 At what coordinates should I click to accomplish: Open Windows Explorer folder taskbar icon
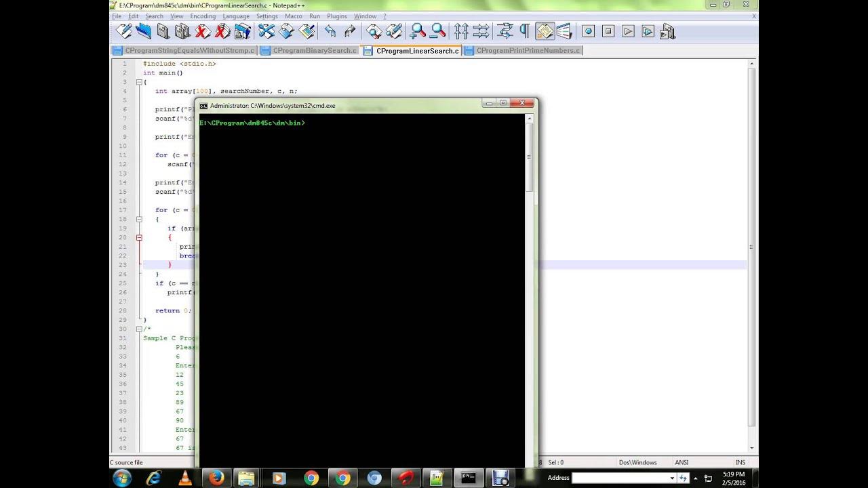(x=248, y=478)
